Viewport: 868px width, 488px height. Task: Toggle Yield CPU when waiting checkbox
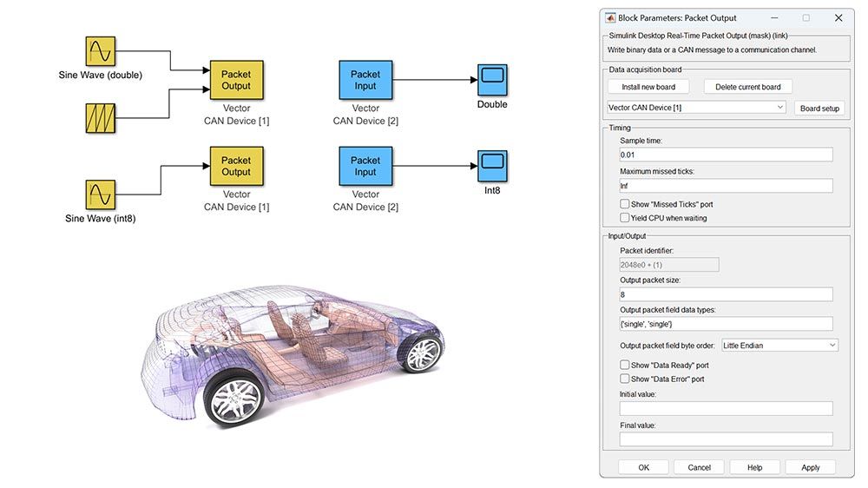click(625, 218)
